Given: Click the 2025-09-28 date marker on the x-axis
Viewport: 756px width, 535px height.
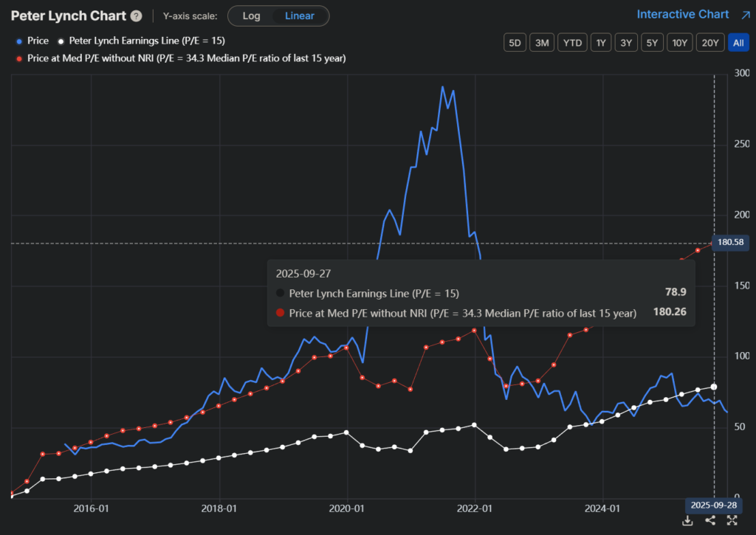Looking at the screenshot, I should point(712,505).
